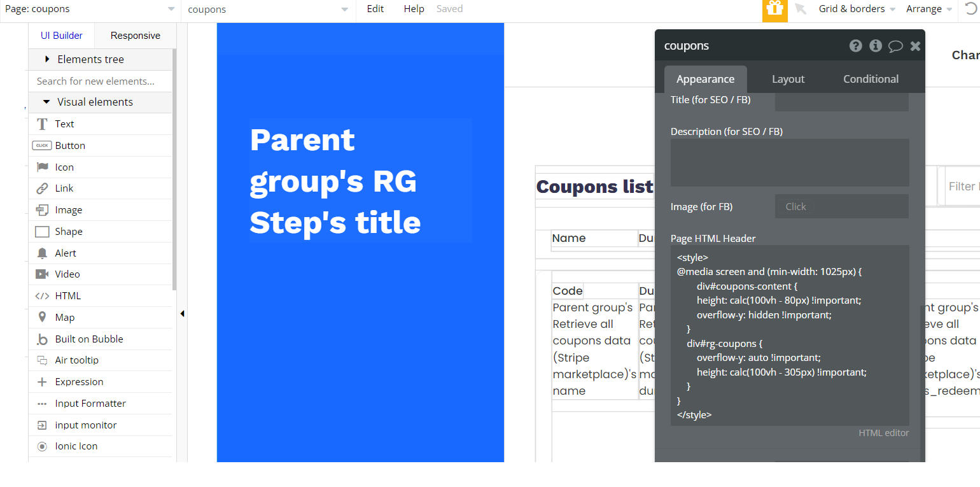Open the Edit menu
The width and height of the screenshot is (980, 487).
click(375, 9)
